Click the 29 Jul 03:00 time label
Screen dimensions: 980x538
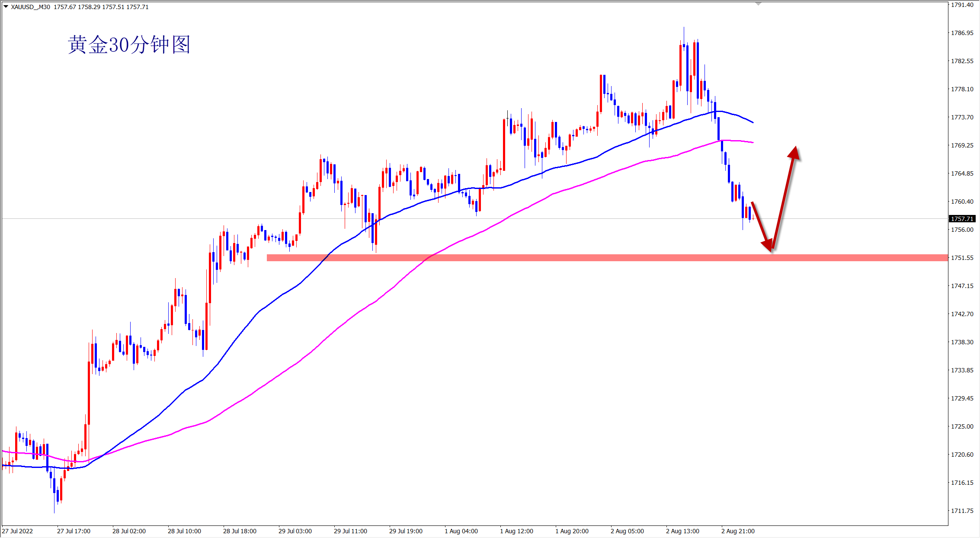pyautogui.click(x=295, y=531)
